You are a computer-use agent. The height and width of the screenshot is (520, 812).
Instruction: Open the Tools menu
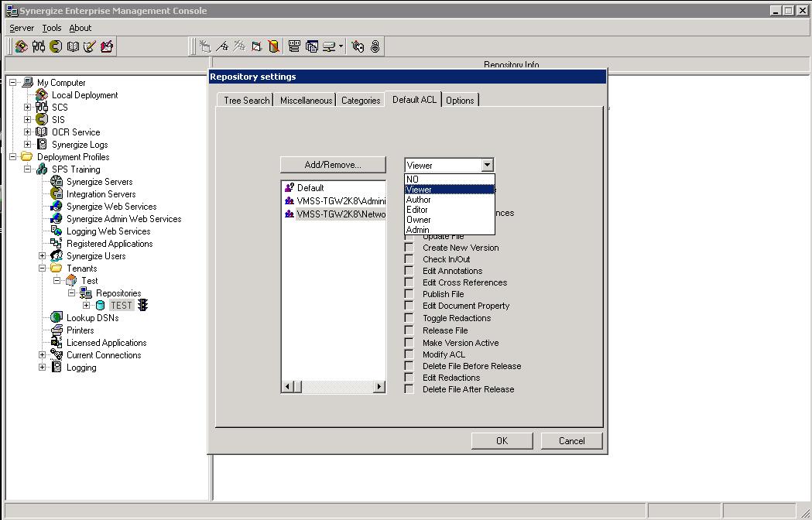[x=52, y=28]
